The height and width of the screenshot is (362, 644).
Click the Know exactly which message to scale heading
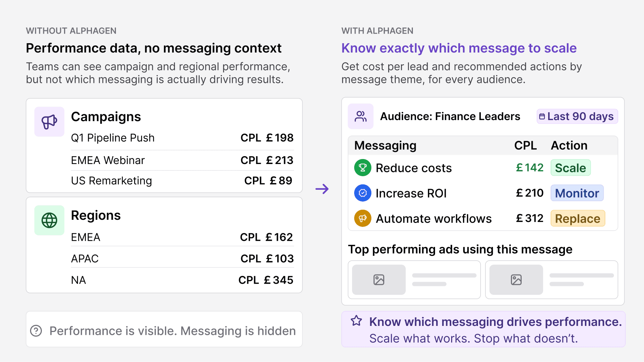click(x=459, y=48)
